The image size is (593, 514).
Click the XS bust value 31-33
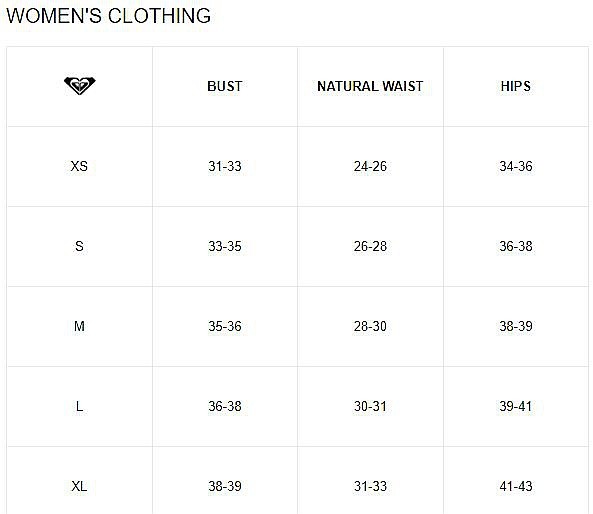pyautogui.click(x=225, y=166)
